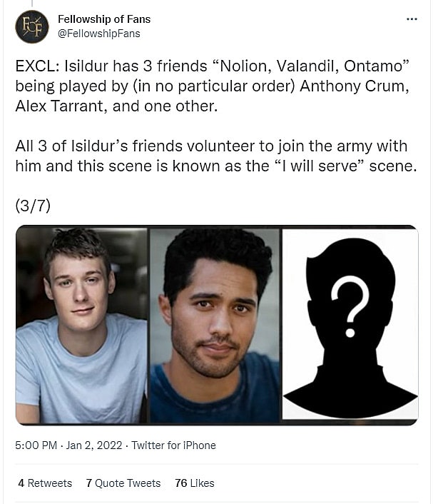Click the paragraph about Isildur's friends volunteering
The image size is (433, 504).
(x=212, y=156)
